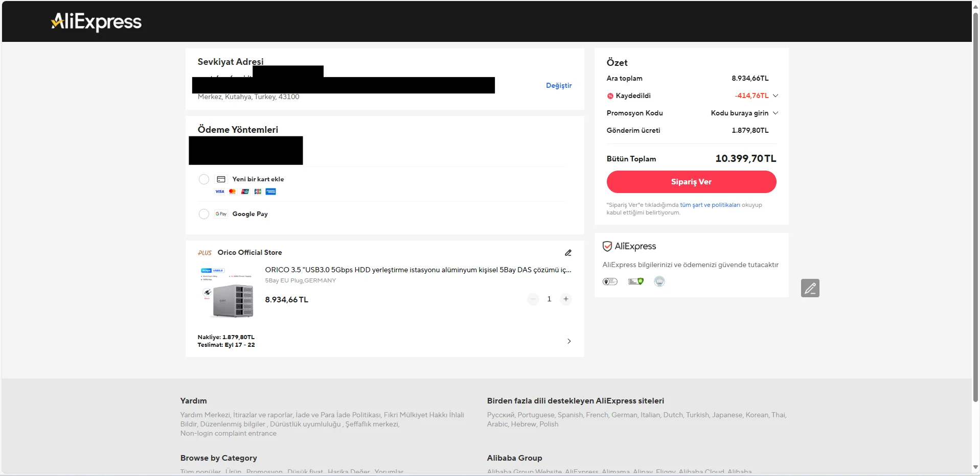The image size is (980, 476).
Task: Open the Dürüstlük uyumluluğu footer link
Action: (x=305, y=424)
